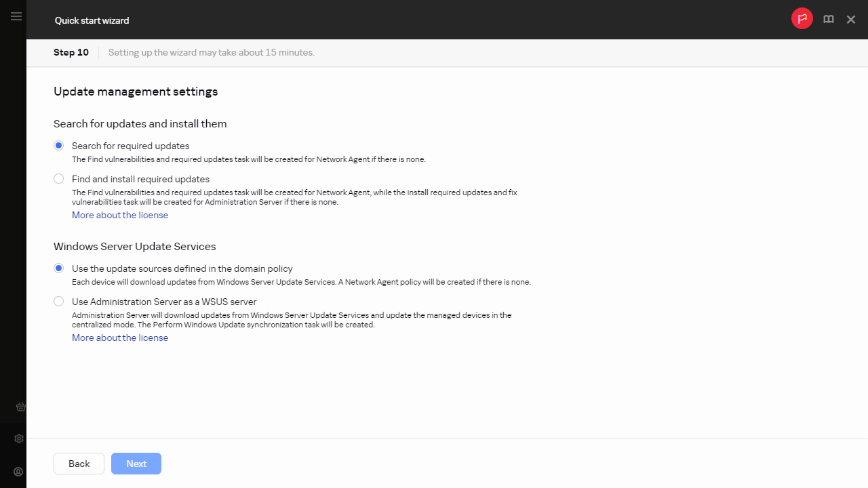The width and height of the screenshot is (868, 488).
Task: Open the help documentation book icon
Action: coord(828,19)
